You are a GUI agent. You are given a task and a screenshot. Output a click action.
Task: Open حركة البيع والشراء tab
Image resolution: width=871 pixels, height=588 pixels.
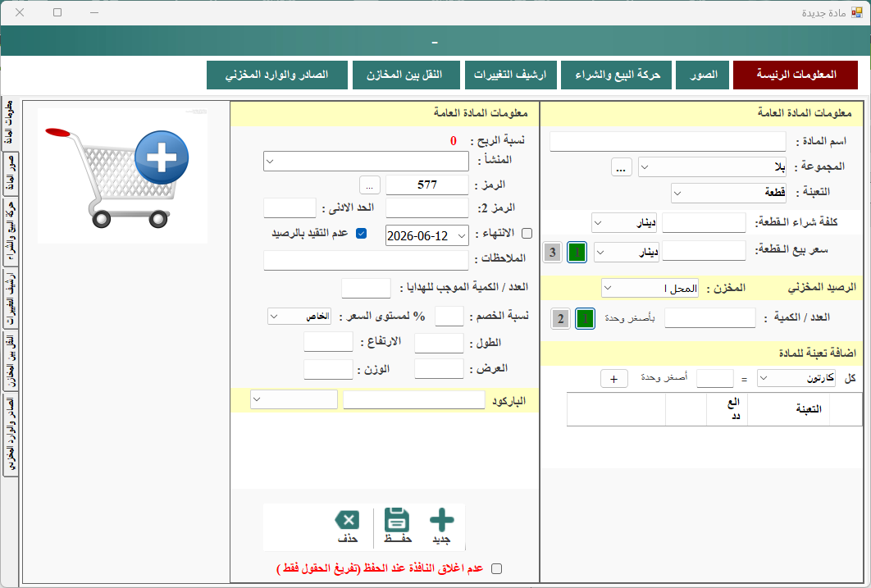click(616, 75)
